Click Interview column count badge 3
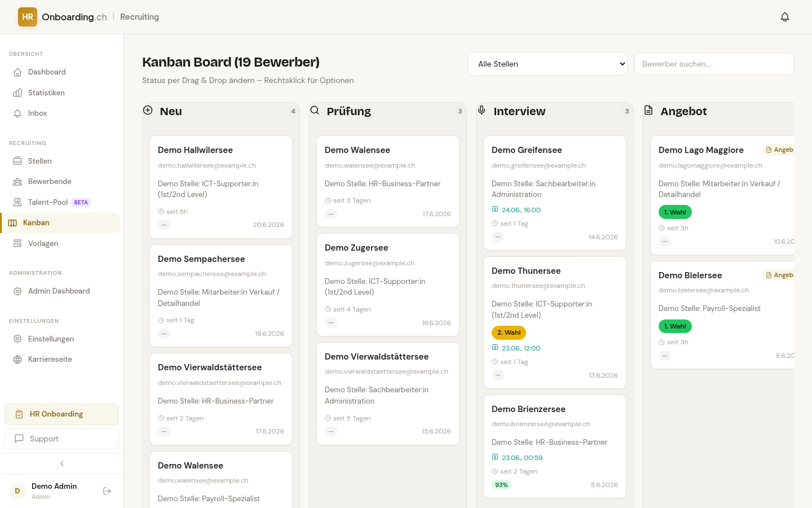 click(x=627, y=111)
